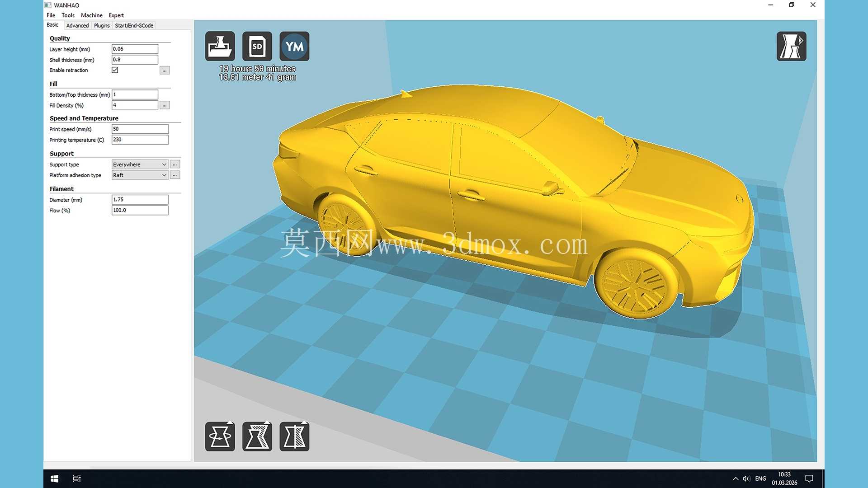Click the Flow percentage input field

pos(140,210)
